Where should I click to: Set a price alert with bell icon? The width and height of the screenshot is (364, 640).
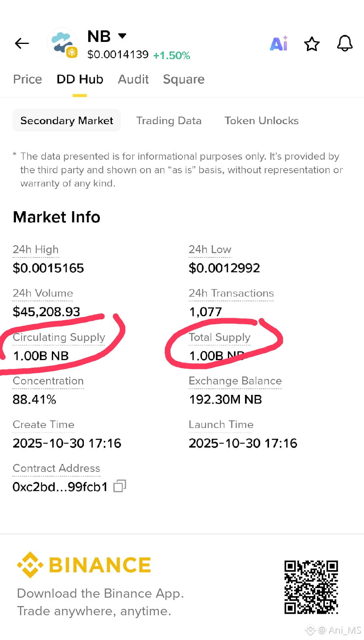pyautogui.click(x=345, y=43)
